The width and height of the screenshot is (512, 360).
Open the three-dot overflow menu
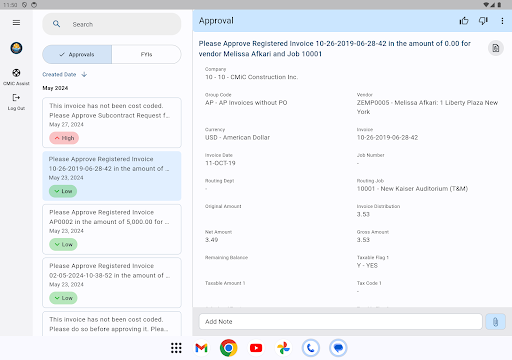pos(502,21)
